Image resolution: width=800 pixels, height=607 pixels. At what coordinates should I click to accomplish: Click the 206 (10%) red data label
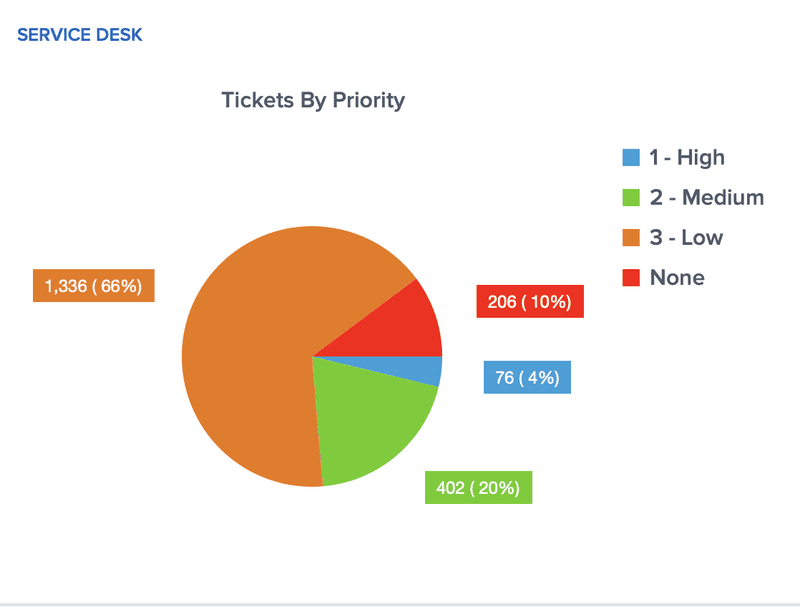[x=530, y=301]
